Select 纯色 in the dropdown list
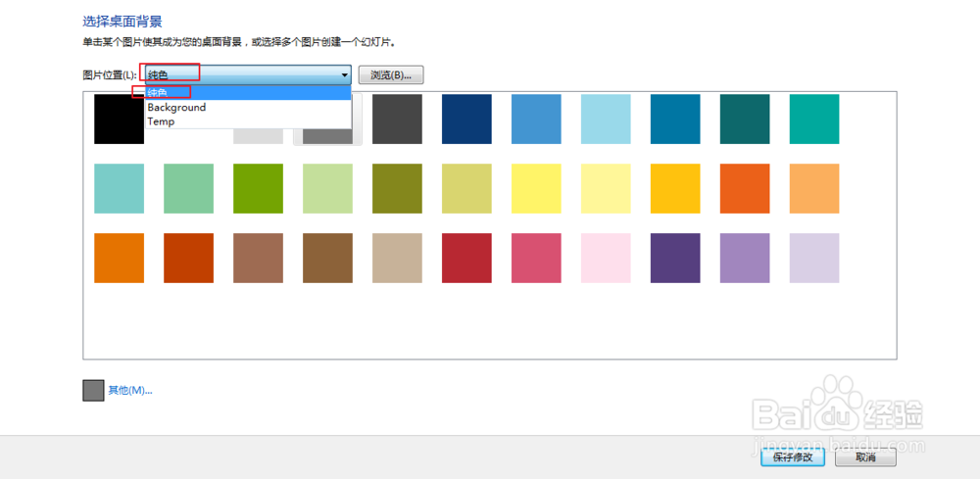This screenshot has width=980, height=479. (248, 92)
